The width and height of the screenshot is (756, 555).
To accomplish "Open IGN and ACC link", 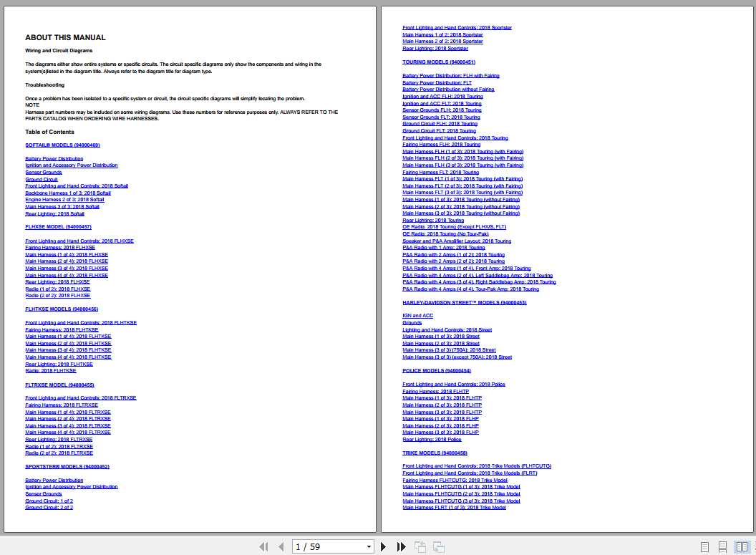I will point(418,316).
